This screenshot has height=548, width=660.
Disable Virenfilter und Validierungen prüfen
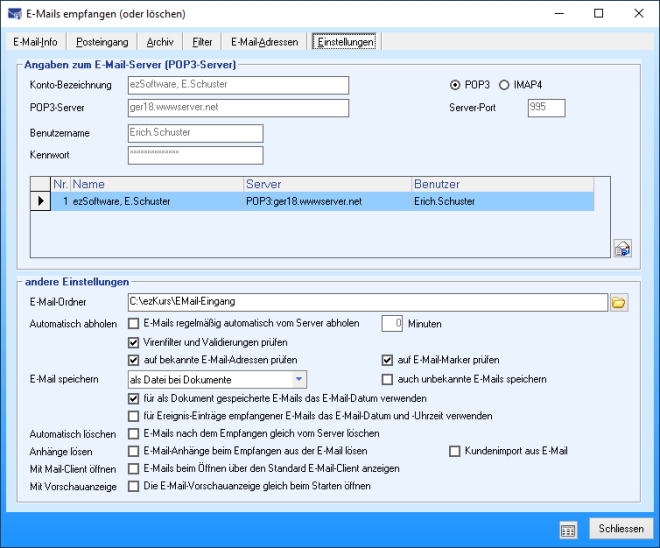pos(134,342)
